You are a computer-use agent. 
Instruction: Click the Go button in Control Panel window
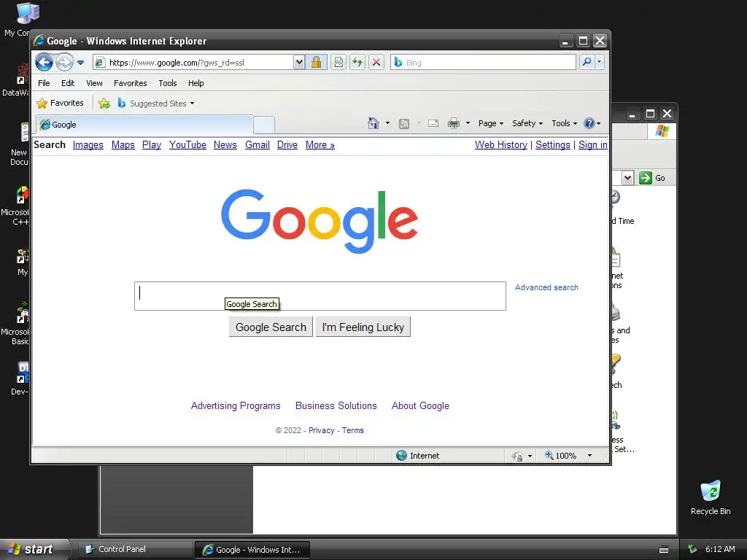tap(653, 178)
